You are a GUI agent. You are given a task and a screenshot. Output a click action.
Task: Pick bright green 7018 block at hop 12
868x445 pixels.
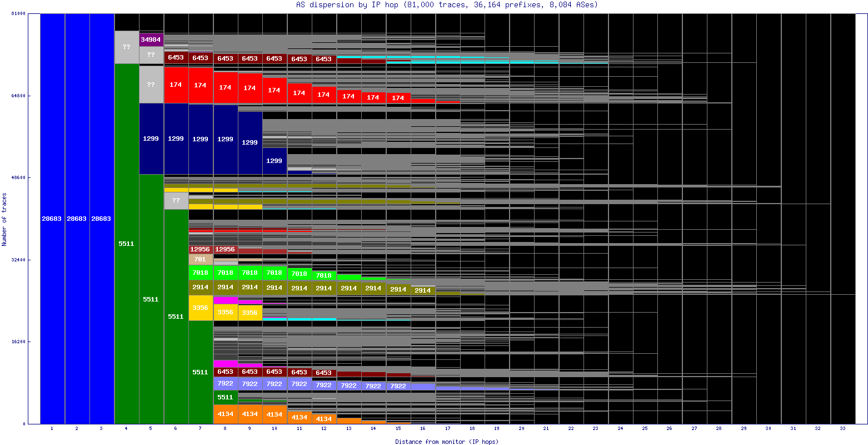(x=324, y=275)
